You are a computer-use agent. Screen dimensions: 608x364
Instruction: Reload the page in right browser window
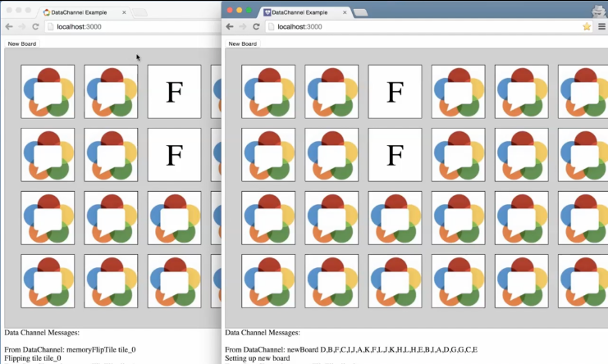256,27
